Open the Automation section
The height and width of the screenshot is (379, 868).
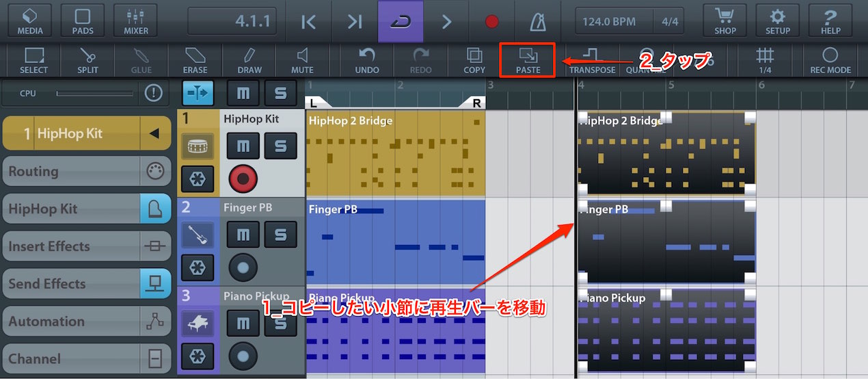point(87,322)
